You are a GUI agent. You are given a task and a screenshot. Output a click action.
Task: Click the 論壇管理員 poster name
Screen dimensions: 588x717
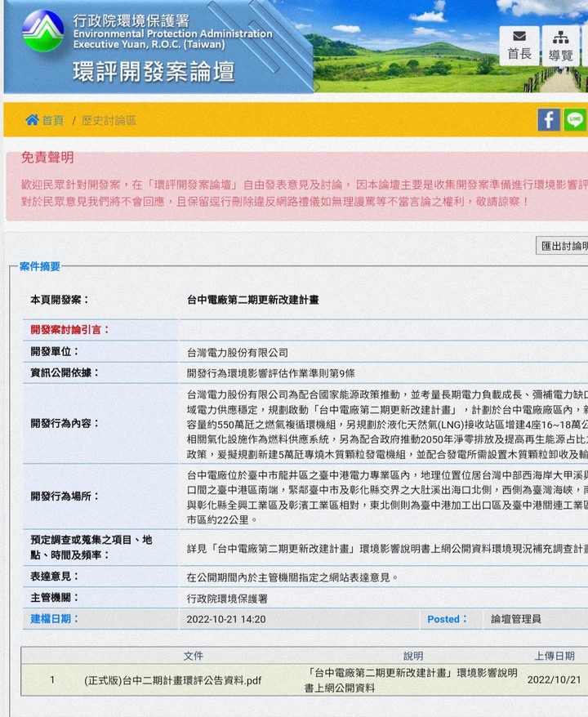516,619
